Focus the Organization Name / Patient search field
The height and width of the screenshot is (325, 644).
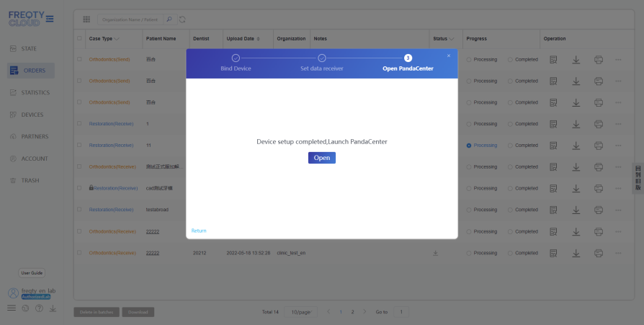coord(130,19)
